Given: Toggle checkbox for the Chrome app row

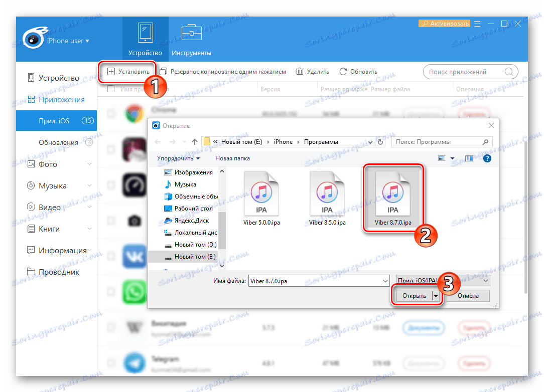Looking at the screenshot, I should pyautogui.click(x=111, y=113).
